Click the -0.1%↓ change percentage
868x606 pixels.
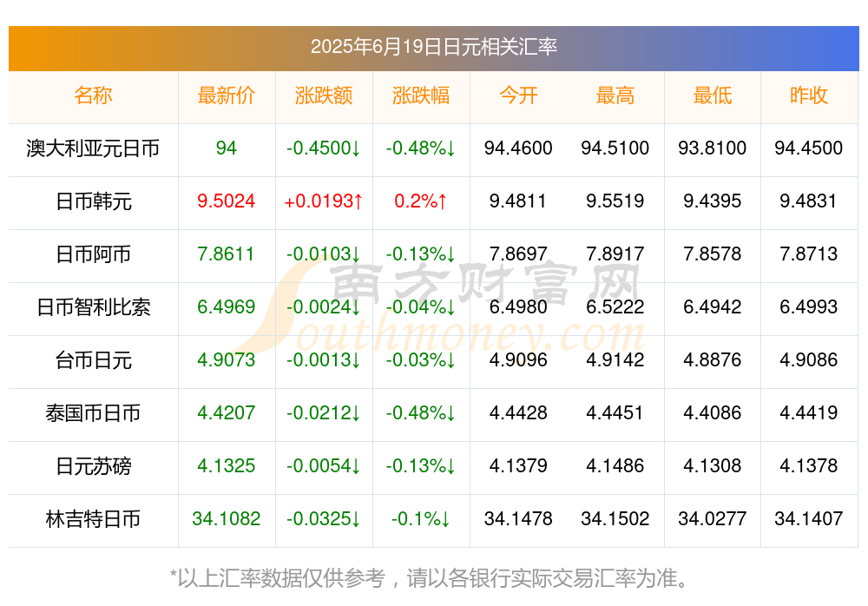click(421, 519)
